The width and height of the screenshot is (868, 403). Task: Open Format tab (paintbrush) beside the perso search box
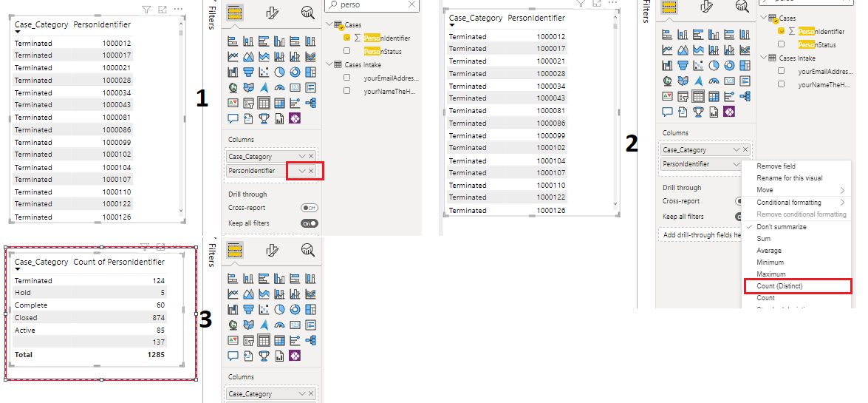tap(272, 13)
